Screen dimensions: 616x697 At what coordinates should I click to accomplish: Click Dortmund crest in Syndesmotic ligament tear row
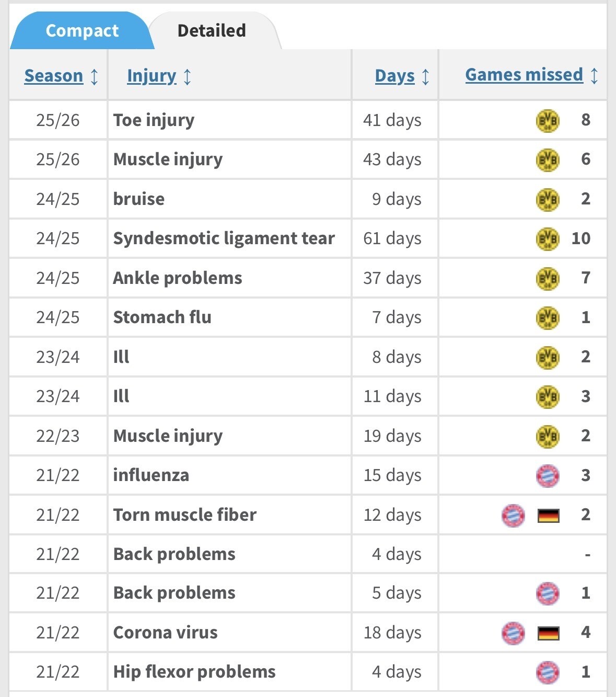click(548, 239)
